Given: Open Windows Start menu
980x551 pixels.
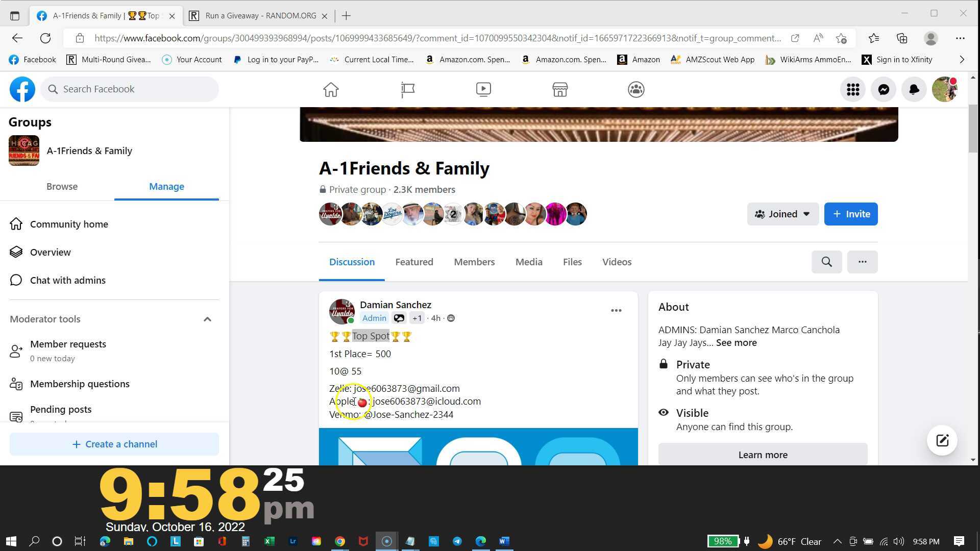Looking at the screenshot, I should (11, 541).
